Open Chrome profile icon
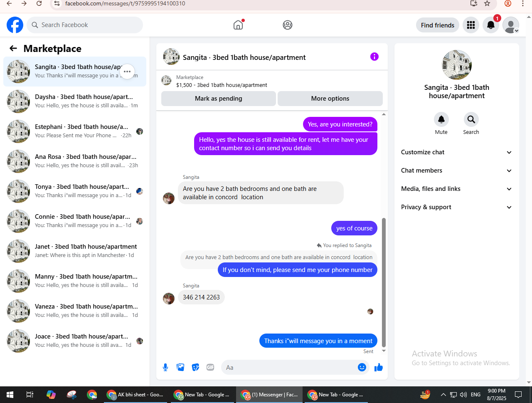The width and height of the screenshot is (532, 403). click(508, 3)
